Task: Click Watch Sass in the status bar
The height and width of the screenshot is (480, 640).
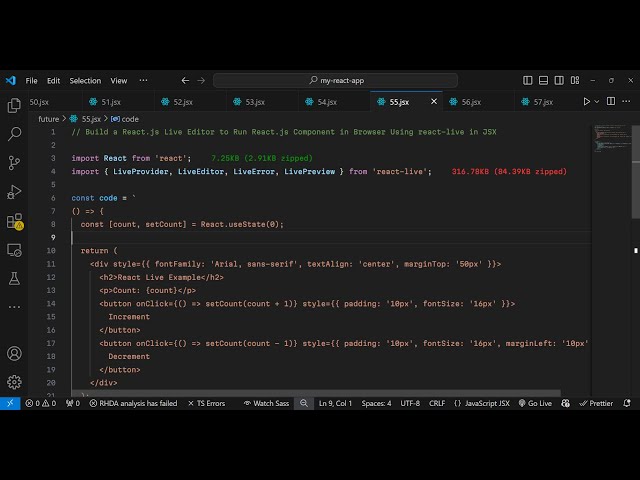Action: (x=266, y=403)
